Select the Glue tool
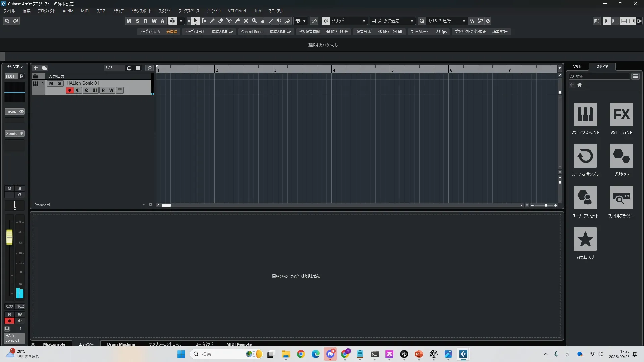 click(x=237, y=21)
